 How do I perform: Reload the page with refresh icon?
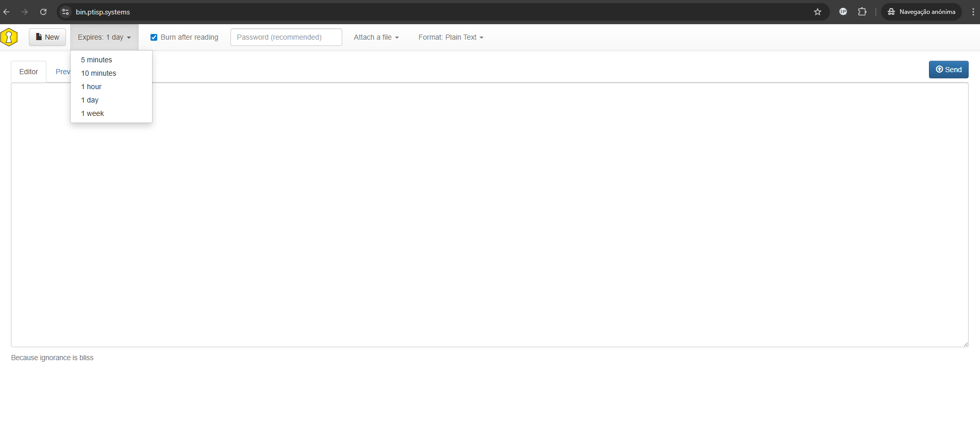click(43, 12)
